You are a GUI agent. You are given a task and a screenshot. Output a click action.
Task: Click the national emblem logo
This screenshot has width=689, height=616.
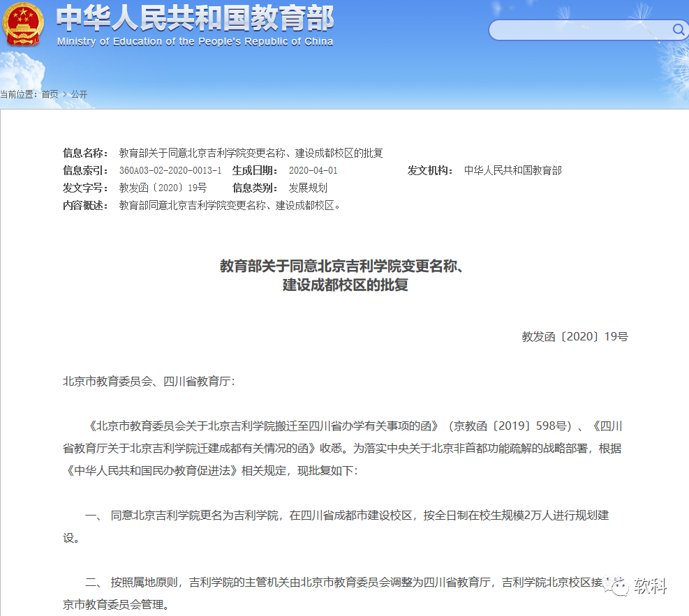(23, 24)
